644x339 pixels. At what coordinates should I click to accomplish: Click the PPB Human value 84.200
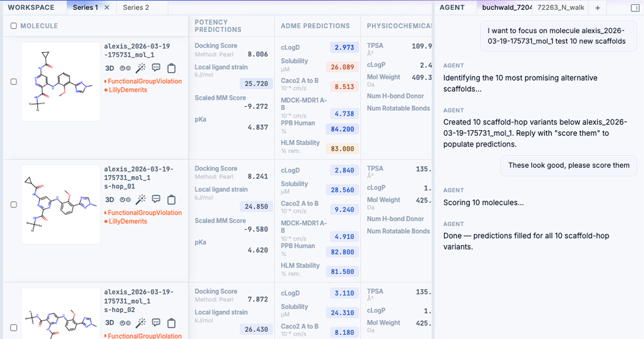(x=342, y=129)
